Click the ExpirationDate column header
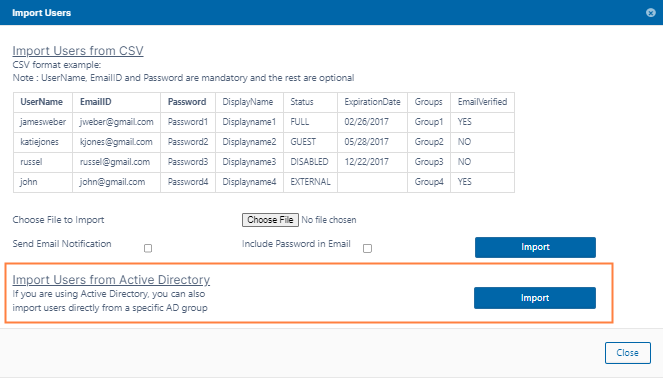The height and width of the screenshot is (378, 663). tap(372, 102)
